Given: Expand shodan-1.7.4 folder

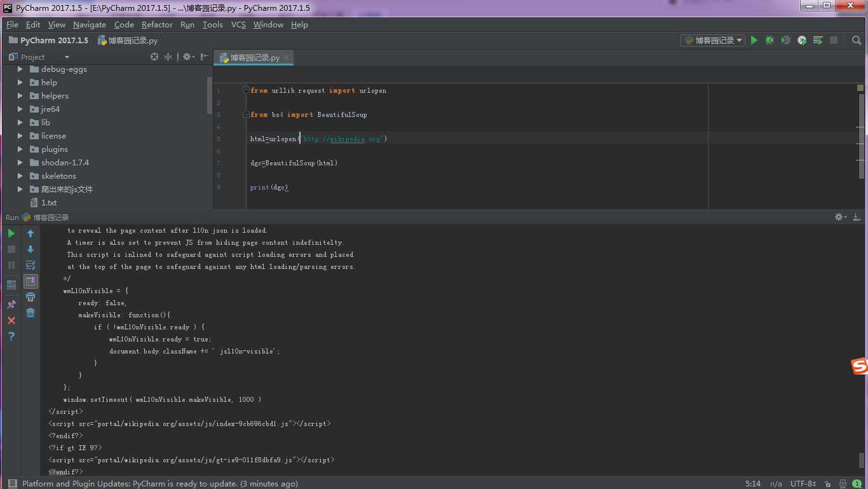Looking at the screenshot, I should tap(20, 162).
